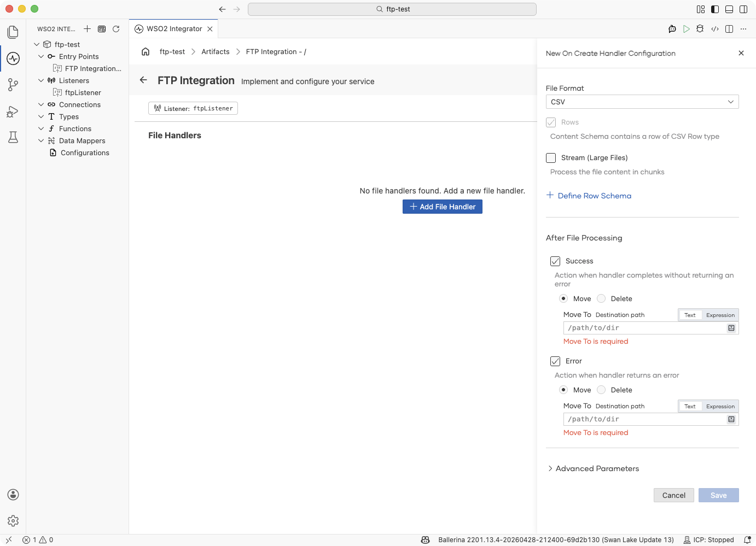The width and height of the screenshot is (756, 546).
Task: Click the Run play icon in editor toolbar
Action: (x=687, y=29)
